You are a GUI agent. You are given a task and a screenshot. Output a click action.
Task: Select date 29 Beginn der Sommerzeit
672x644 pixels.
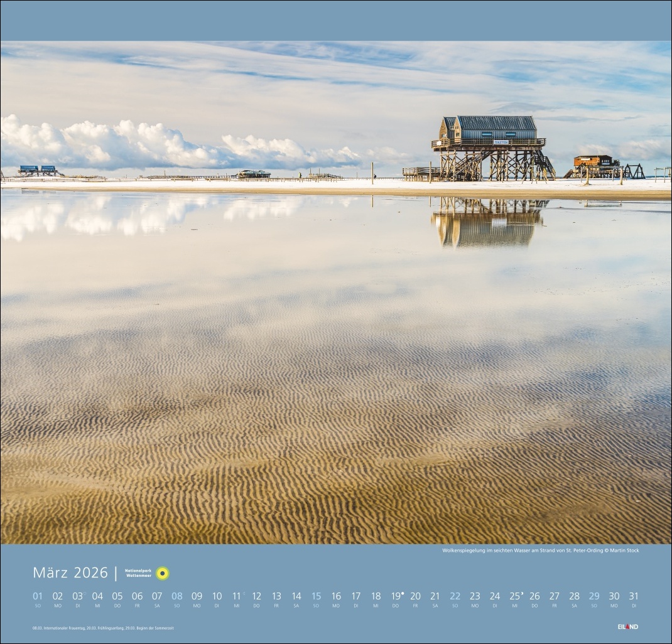coord(594,597)
